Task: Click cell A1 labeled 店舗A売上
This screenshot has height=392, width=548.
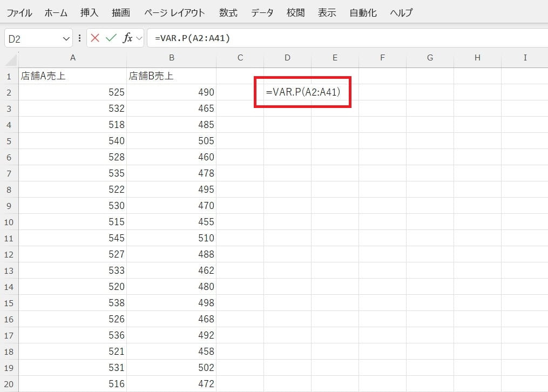Action: point(72,76)
